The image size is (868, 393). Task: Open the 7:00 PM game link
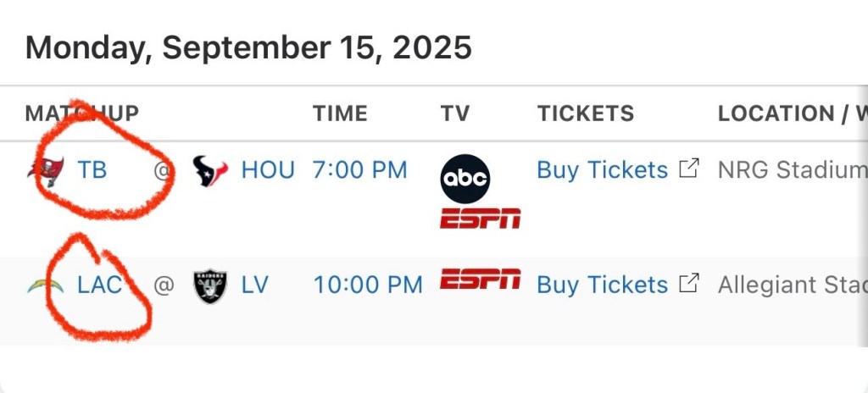pos(359,170)
